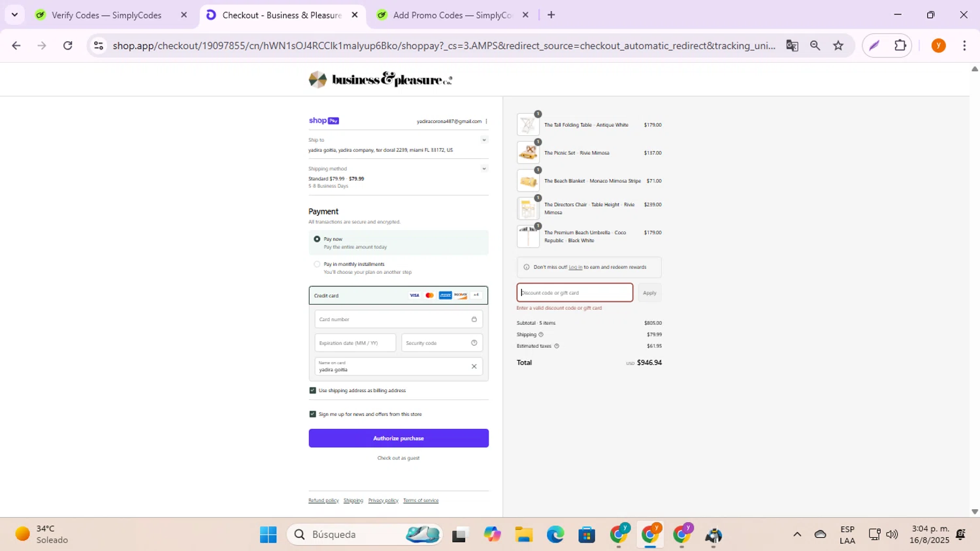Open Windows Start menu

tap(268, 535)
